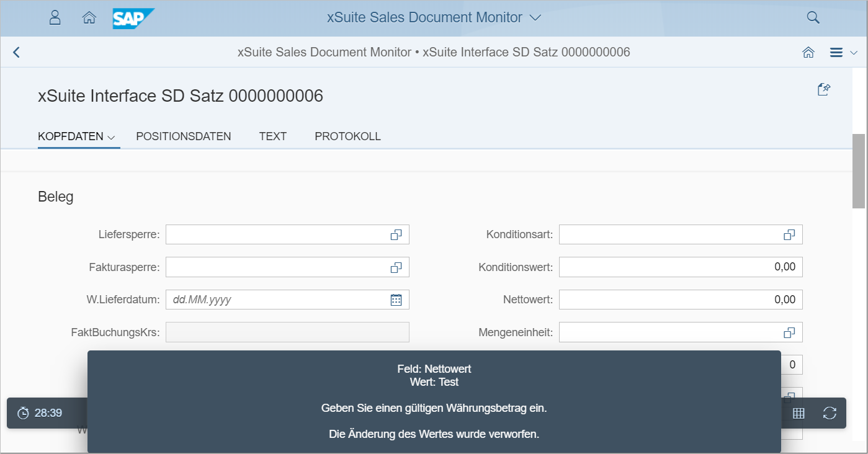Expand the KOPFDATEN tab dropdown arrow

(x=112, y=137)
